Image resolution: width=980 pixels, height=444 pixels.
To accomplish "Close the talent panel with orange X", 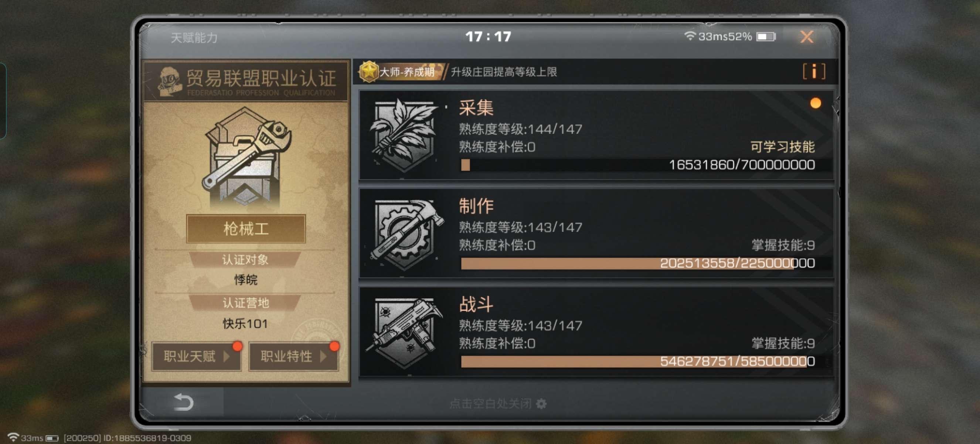I will (807, 37).
